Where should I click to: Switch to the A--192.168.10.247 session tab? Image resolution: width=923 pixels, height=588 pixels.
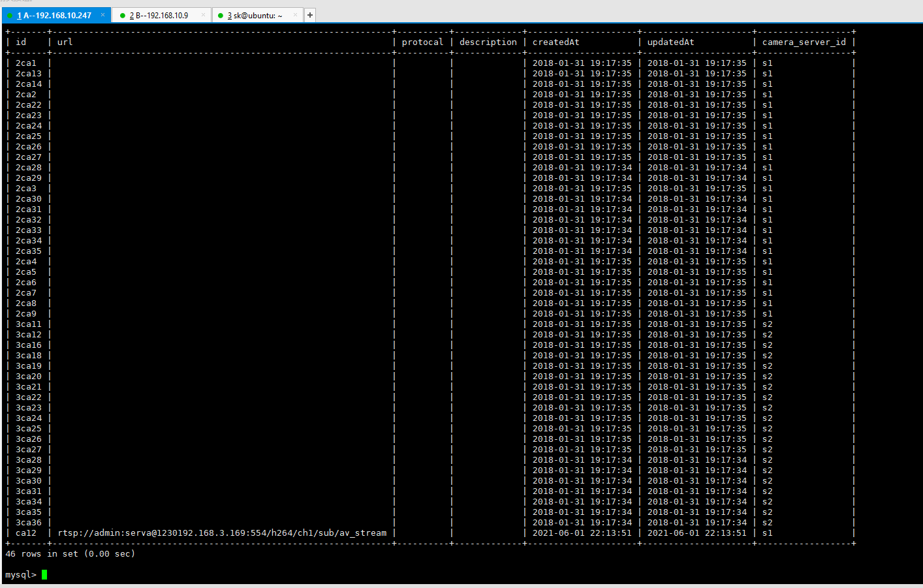pyautogui.click(x=56, y=15)
